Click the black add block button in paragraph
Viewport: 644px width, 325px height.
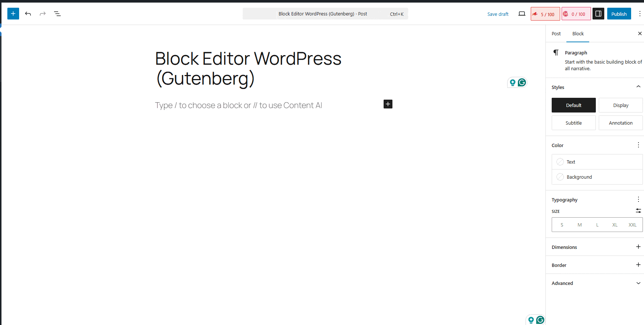(388, 104)
